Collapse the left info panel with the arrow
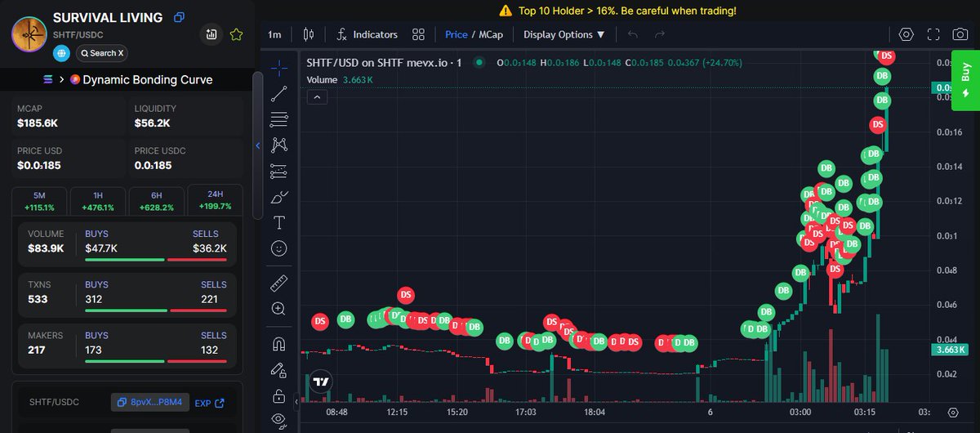This screenshot has height=433, width=980. pyautogui.click(x=258, y=145)
